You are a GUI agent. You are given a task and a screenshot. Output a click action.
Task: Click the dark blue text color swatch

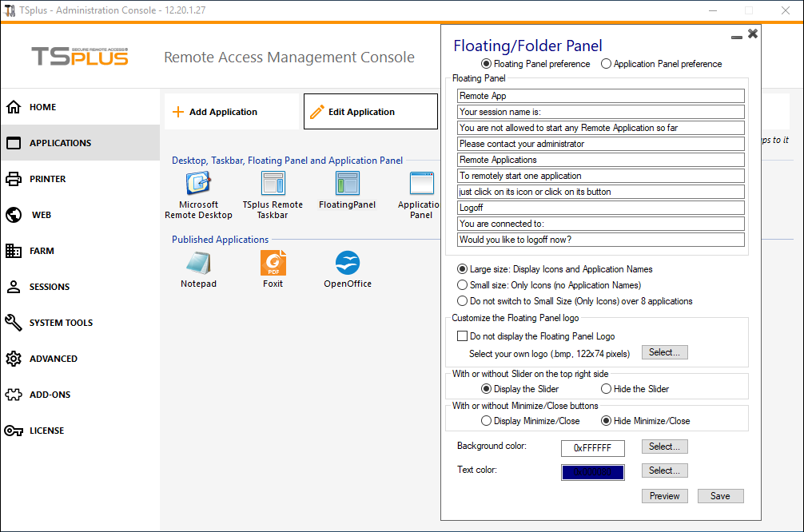click(593, 472)
